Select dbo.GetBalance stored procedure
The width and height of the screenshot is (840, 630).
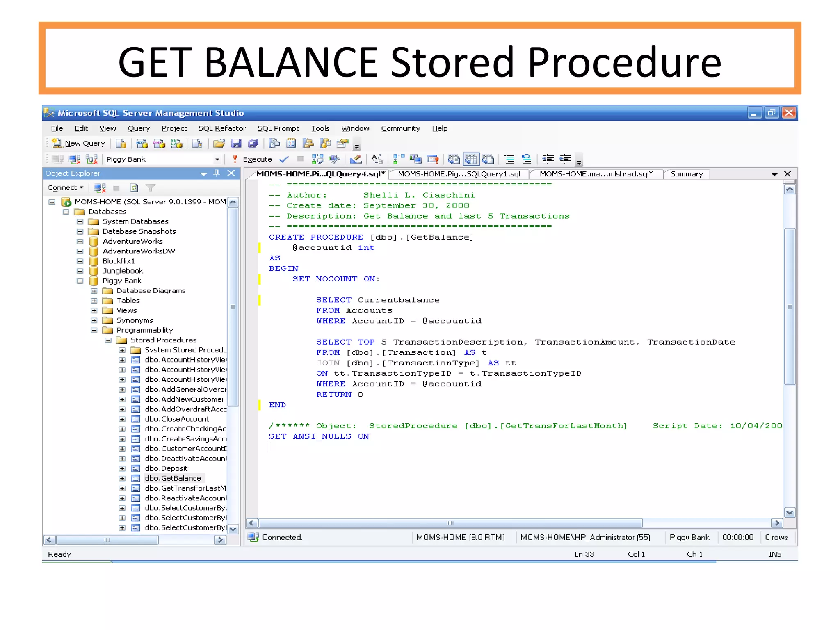pyautogui.click(x=173, y=478)
